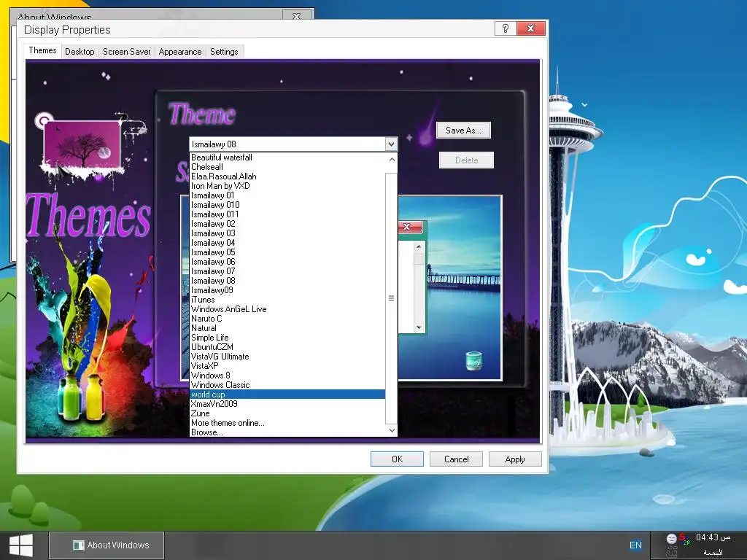
Task: Choose the Ismailawy09 theme
Action: pos(287,290)
